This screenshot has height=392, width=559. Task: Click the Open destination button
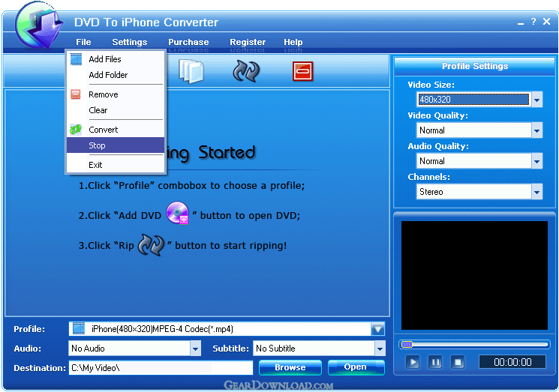(x=356, y=367)
